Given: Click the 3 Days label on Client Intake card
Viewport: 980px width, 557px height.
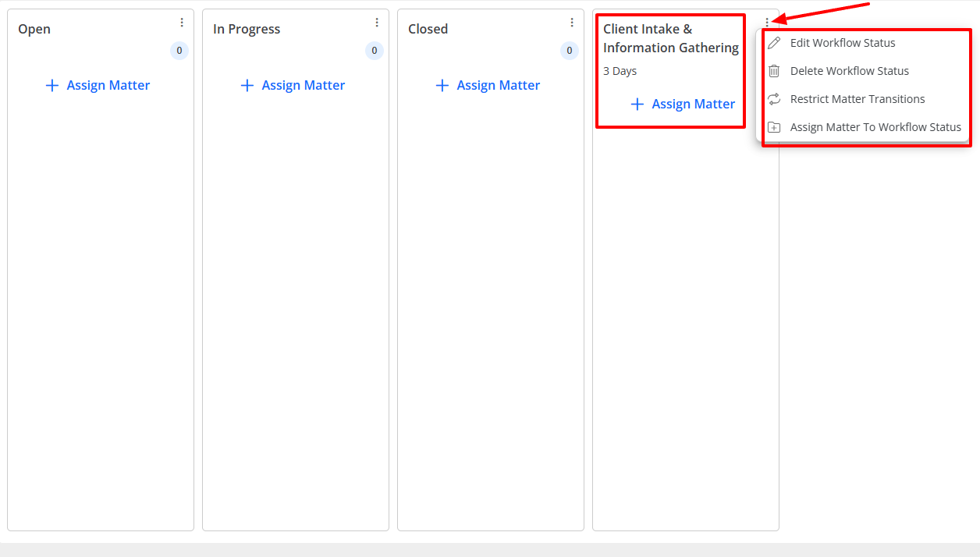Looking at the screenshot, I should coord(620,71).
